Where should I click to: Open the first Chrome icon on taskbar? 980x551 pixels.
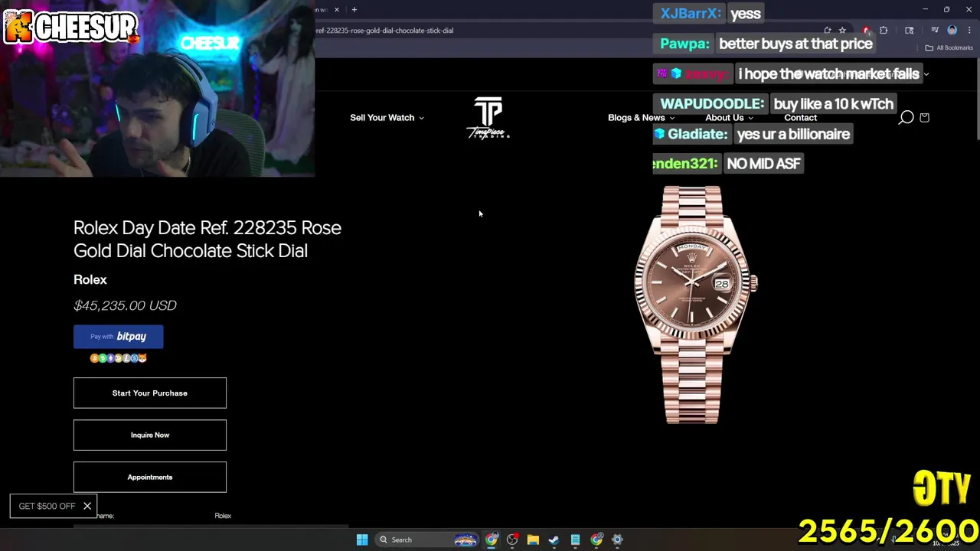(x=492, y=540)
